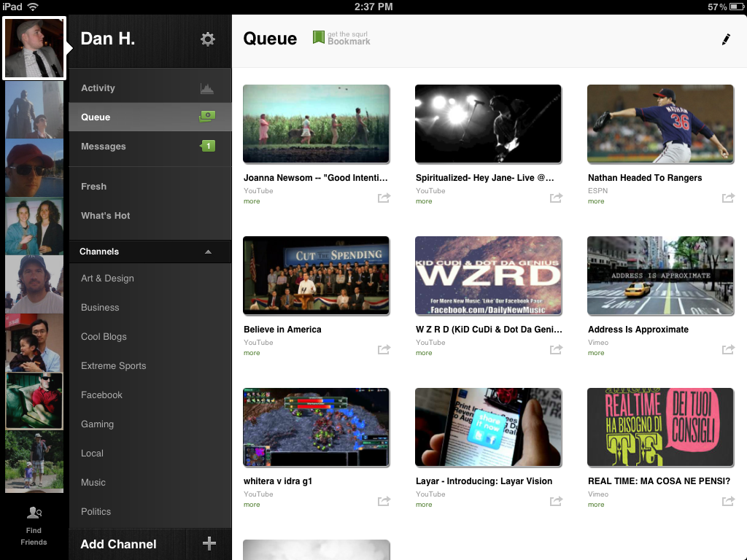Screen dimensions: 747x560
Task: Show more for Nathan Headed To Rangers
Action: click(x=595, y=201)
